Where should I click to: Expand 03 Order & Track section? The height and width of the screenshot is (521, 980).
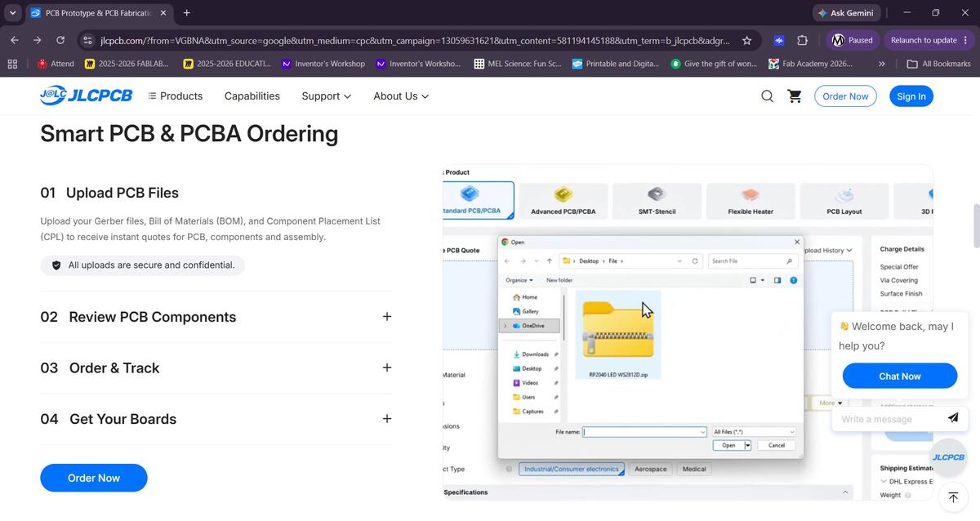click(x=387, y=367)
